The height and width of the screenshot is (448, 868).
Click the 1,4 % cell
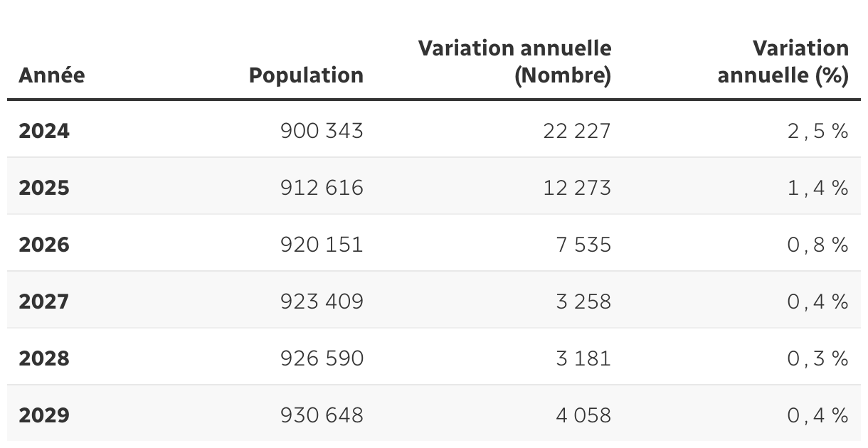(818, 188)
